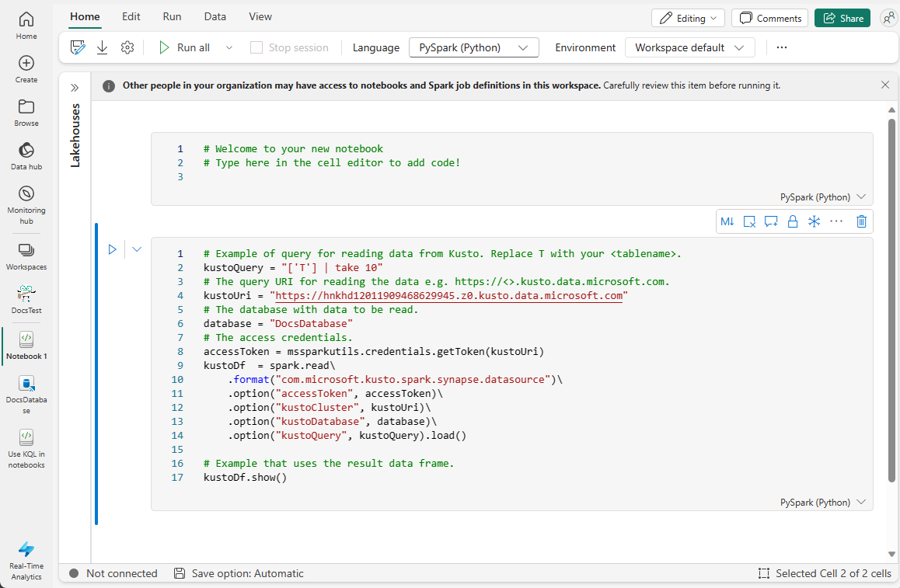Click the kustoQuery take 10 line
This screenshot has width=900, height=588.
[x=293, y=268]
